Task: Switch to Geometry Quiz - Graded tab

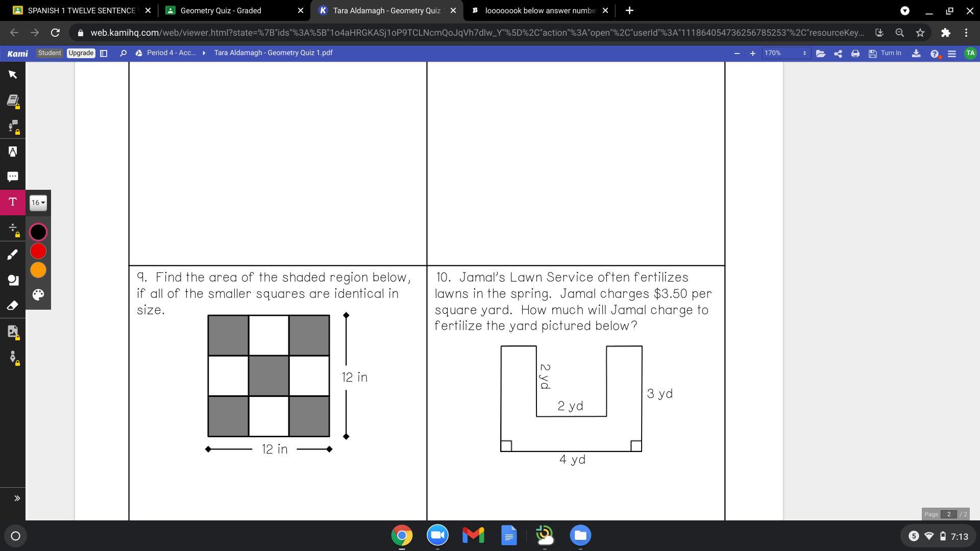Action: point(221,10)
